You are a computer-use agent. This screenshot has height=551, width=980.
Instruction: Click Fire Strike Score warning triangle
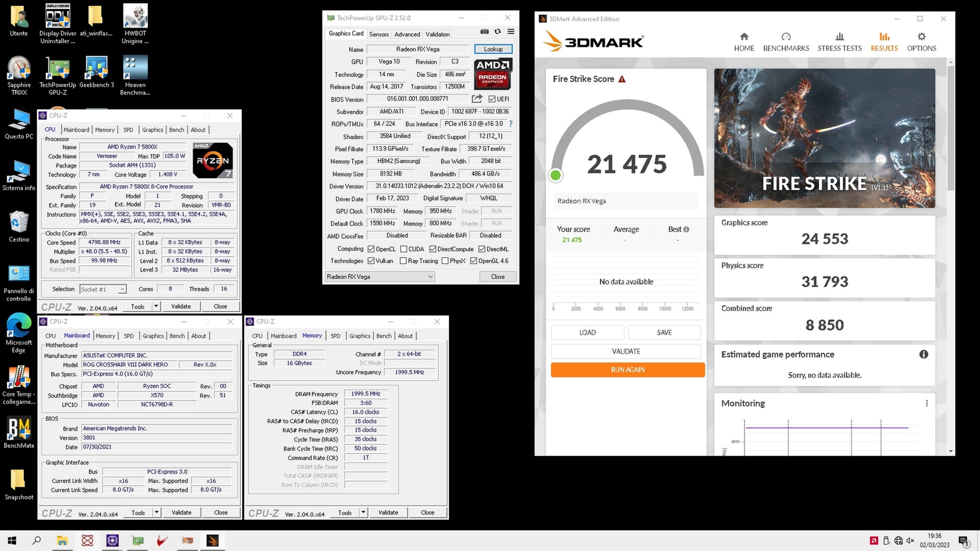point(622,79)
